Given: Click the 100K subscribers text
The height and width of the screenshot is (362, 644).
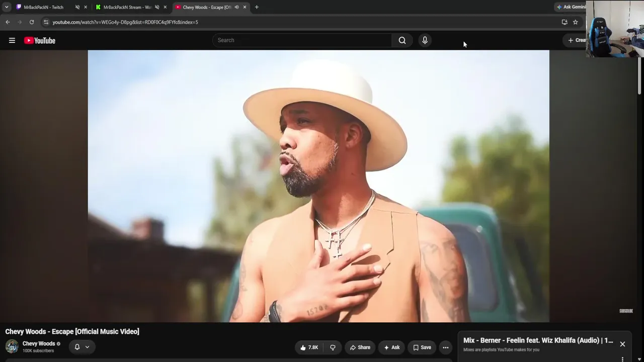Looking at the screenshot, I should 38,351.
